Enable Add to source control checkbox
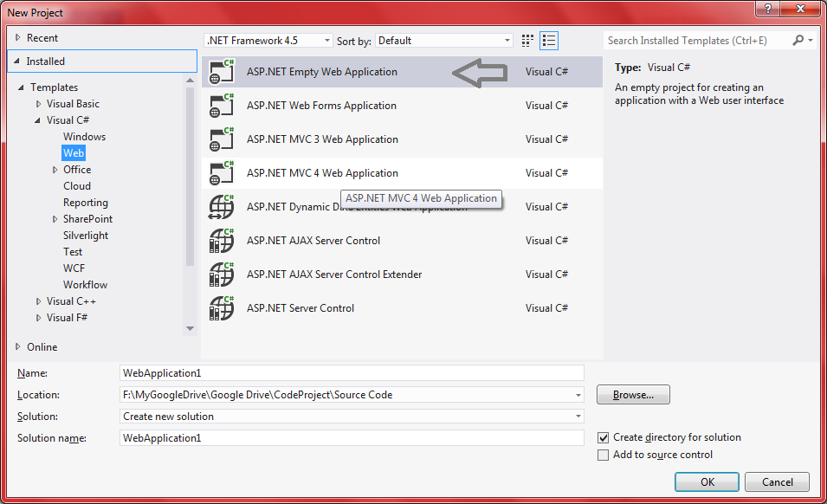This screenshot has height=504, width=827. pyautogui.click(x=603, y=455)
